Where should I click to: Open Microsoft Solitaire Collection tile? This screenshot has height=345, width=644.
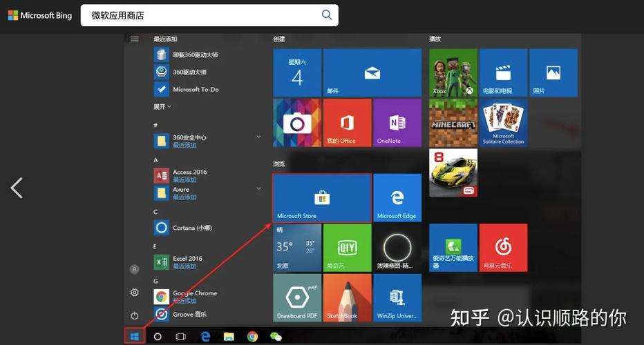point(503,123)
